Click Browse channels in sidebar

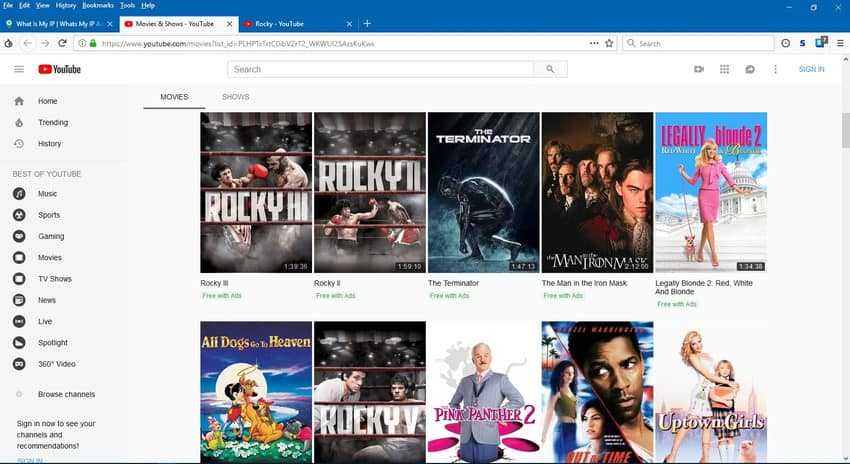point(66,394)
